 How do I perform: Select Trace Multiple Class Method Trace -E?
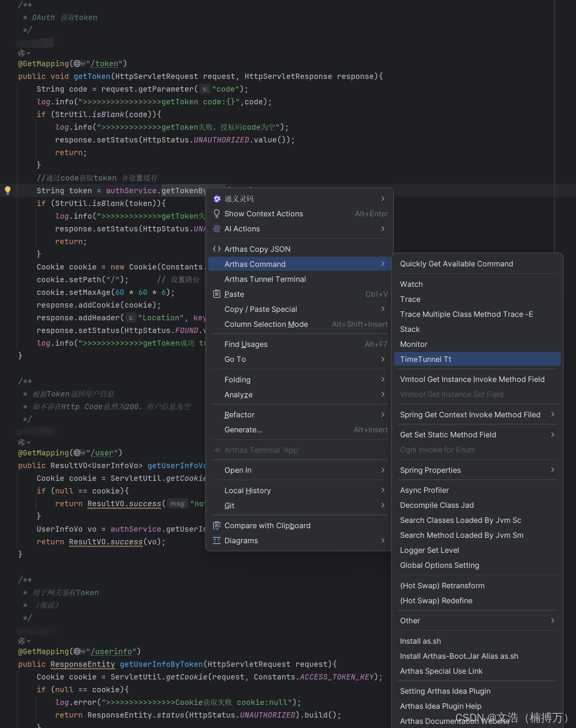(477, 314)
